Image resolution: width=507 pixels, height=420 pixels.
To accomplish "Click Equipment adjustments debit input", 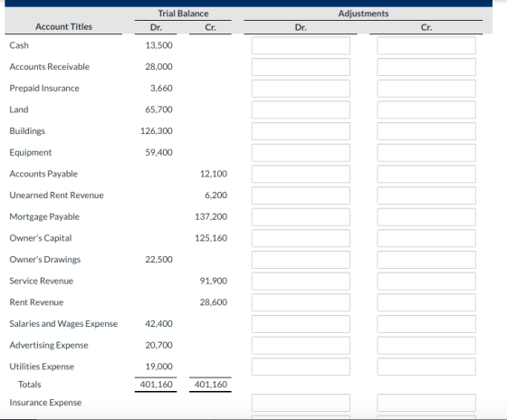I will tap(301, 153).
